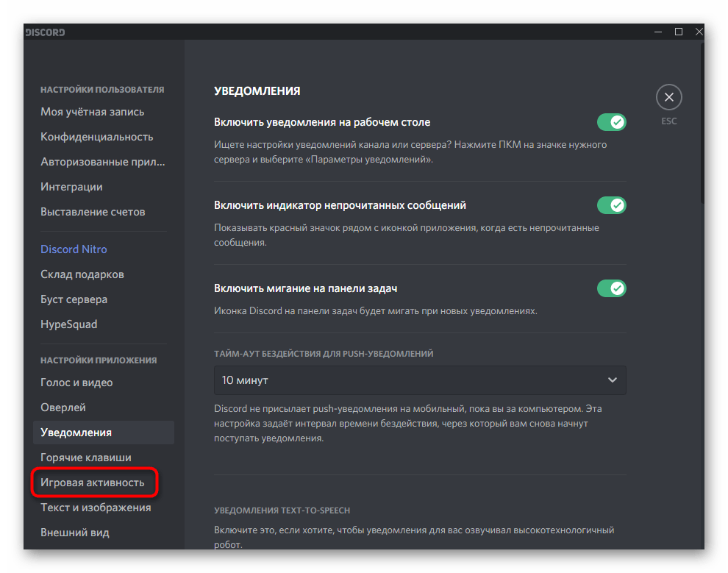The image size is (728, 573).
Task: Open Горячие клавиши section
Action: [86, 458]
